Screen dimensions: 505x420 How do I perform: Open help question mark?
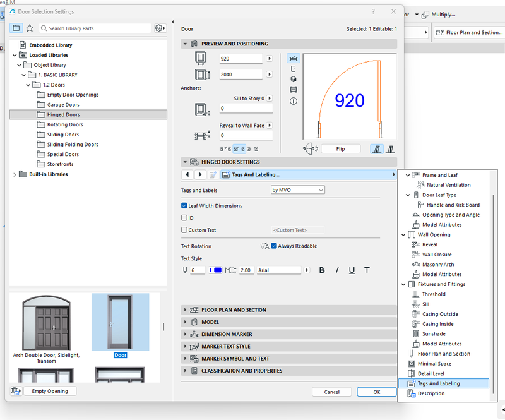pyautogui.click(x=373, y=11)
